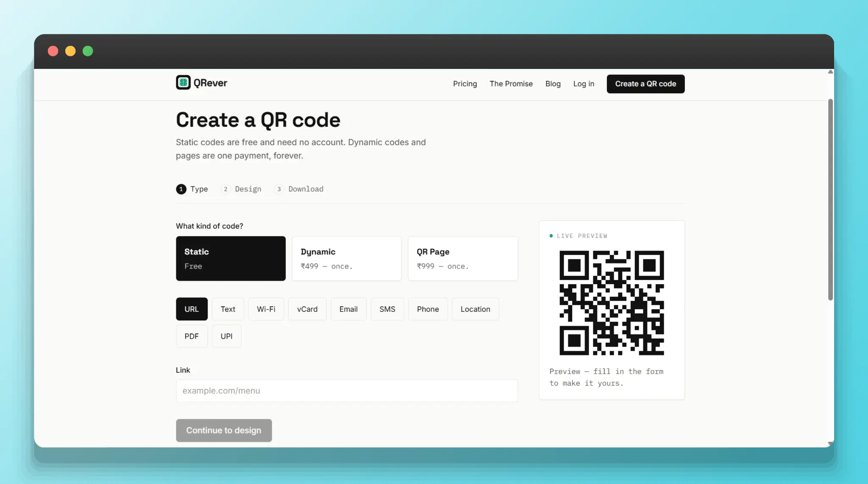
Task: Click the 'What kind of code?' label
Action: pyautogui.click(x=209, y=226)
